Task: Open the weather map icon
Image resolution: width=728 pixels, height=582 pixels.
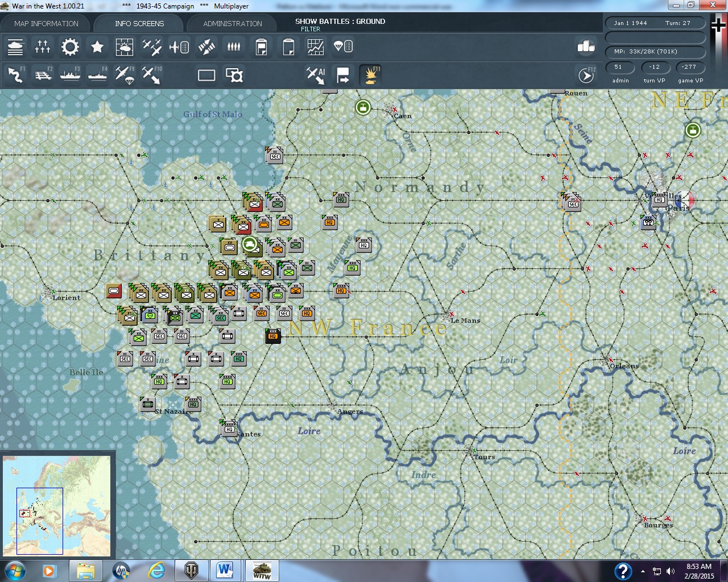Action: pyautogui.click(x=125, y=47)
